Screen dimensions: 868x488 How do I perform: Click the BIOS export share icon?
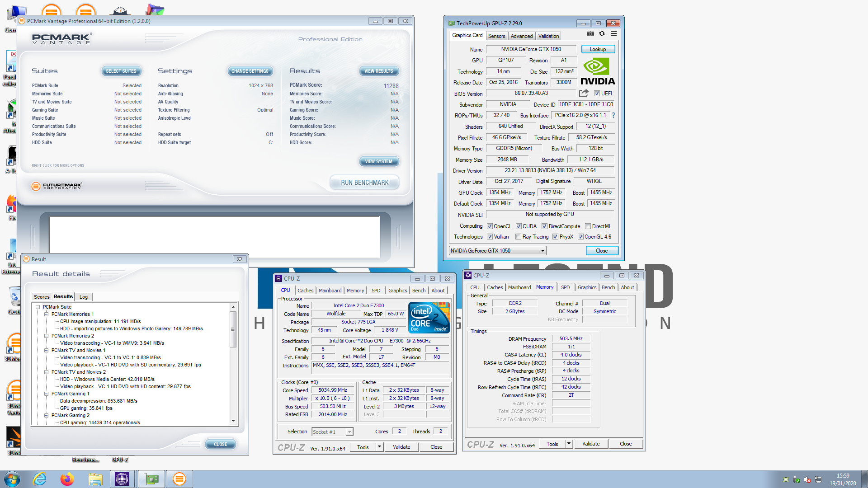[x=584, y=93]
